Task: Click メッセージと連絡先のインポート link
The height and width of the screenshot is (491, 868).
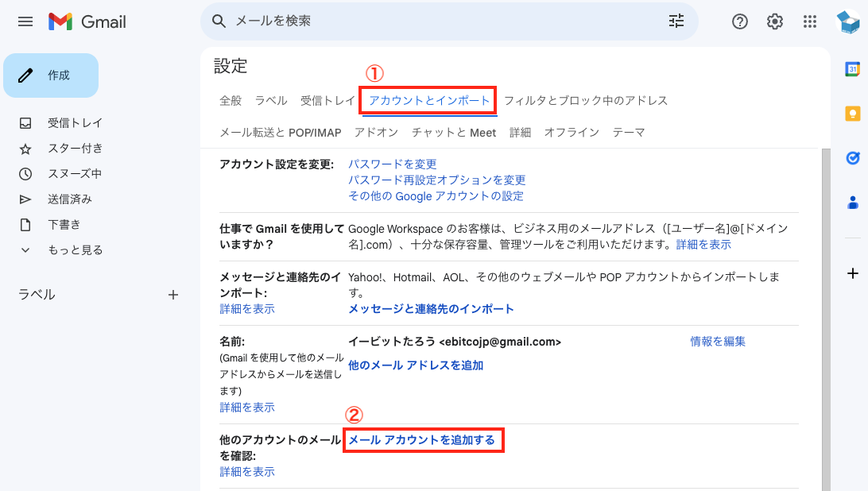Action: point(431,309)
